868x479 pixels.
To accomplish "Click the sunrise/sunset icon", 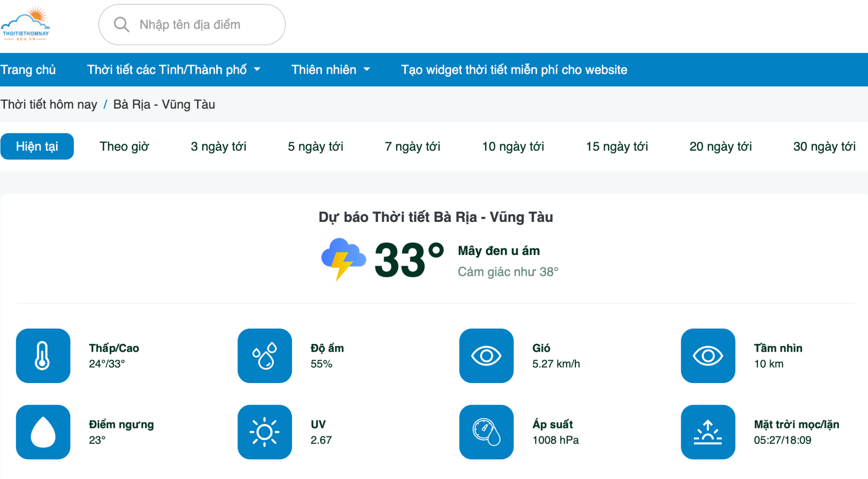I will coord(708,432).
